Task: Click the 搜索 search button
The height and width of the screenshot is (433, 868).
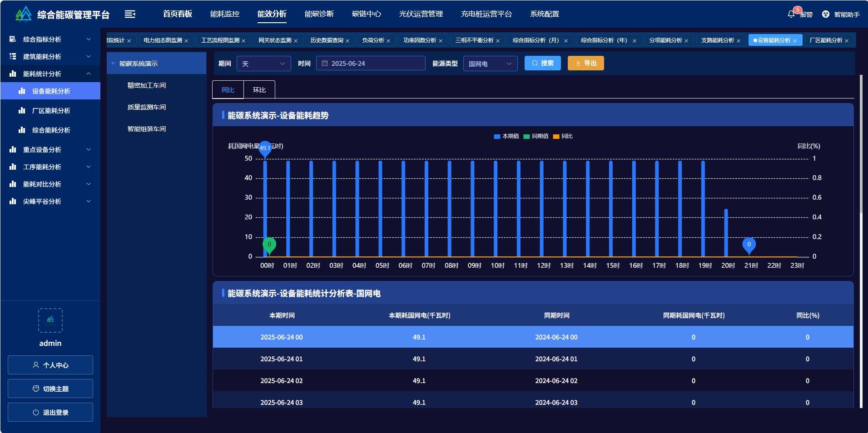Action: [542, 63]
